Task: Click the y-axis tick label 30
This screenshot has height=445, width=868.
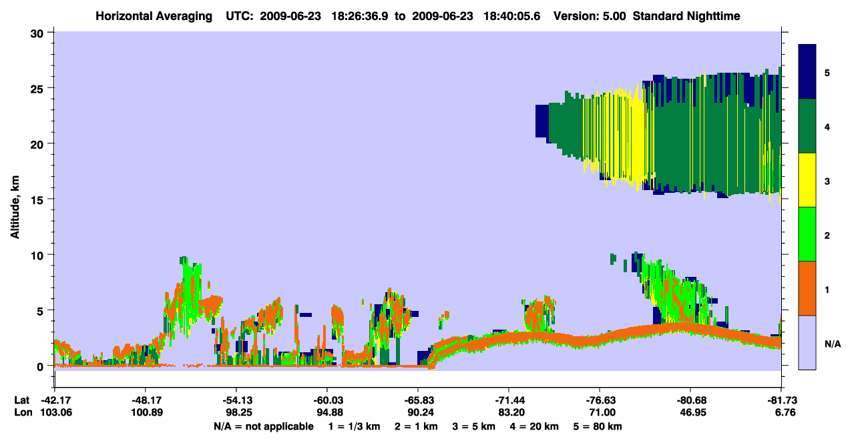Action: pos(38,32)
